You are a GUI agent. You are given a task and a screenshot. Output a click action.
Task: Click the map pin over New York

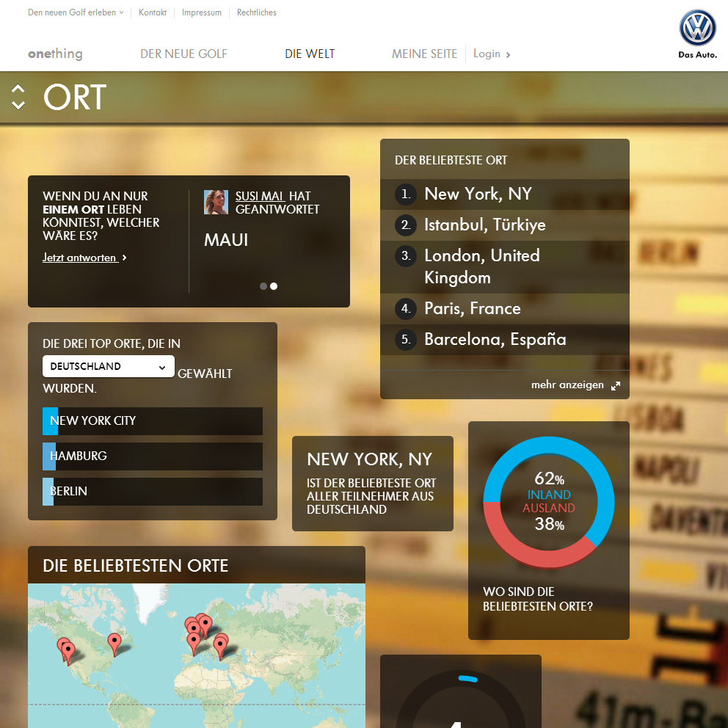(114, 644)
